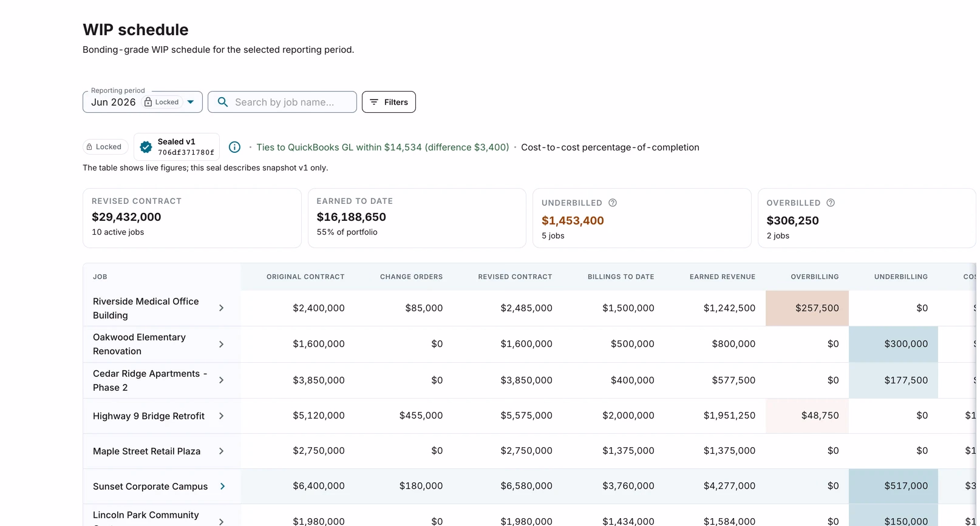Click the Maple Street Retail Plaza job name
This screenshot has width=980, height=526.
point(146,451)
